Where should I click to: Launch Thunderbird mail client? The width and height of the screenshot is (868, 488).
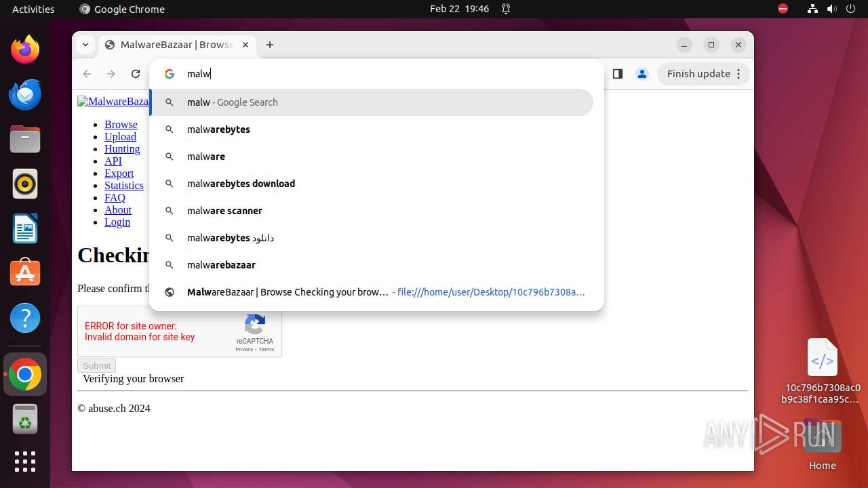tap(25, 94)
